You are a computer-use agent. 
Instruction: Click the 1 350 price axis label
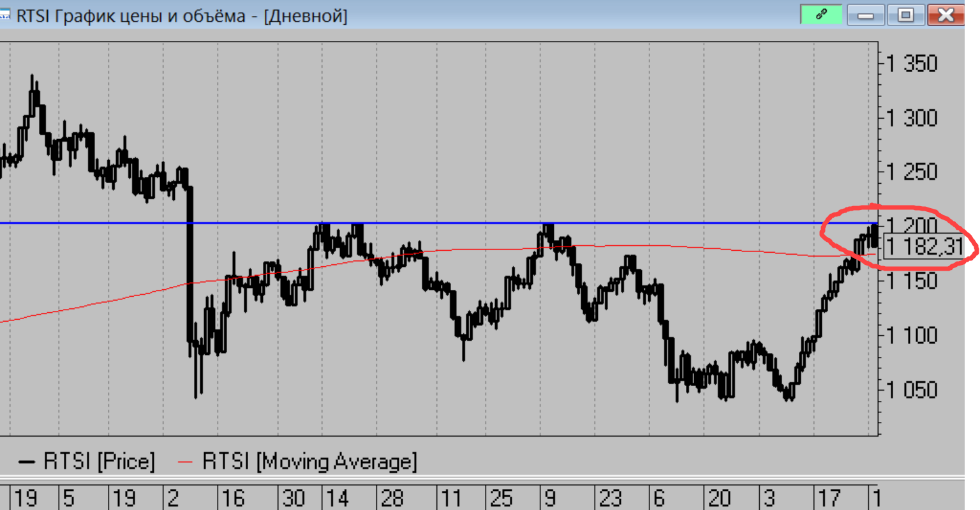point(912,64)
